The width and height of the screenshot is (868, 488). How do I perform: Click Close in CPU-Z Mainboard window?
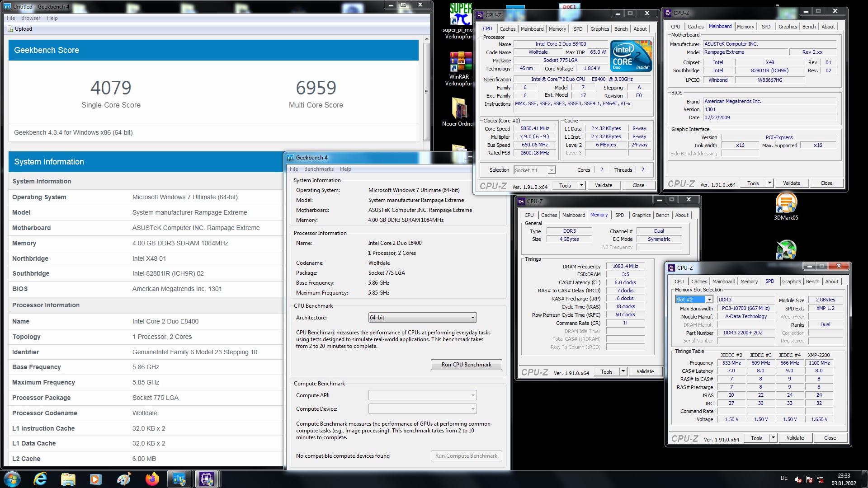tap(826, 183)
